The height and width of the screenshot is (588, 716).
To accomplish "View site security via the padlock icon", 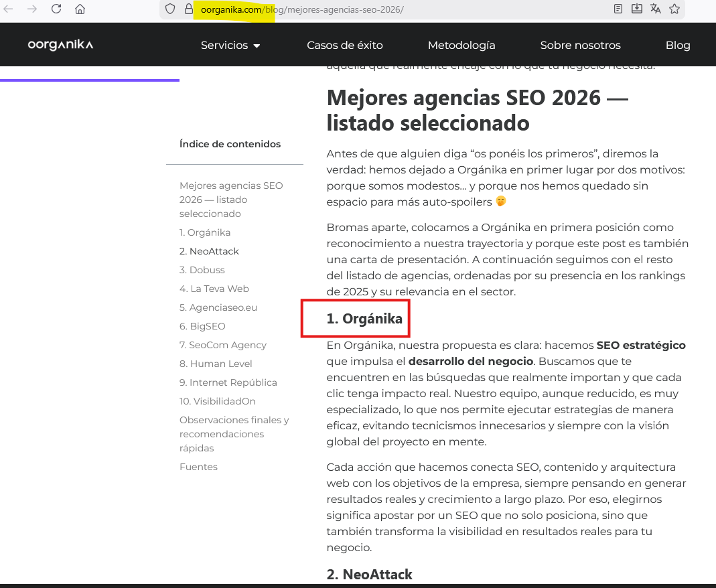I will pyautogui.click(x=188, y=9).
